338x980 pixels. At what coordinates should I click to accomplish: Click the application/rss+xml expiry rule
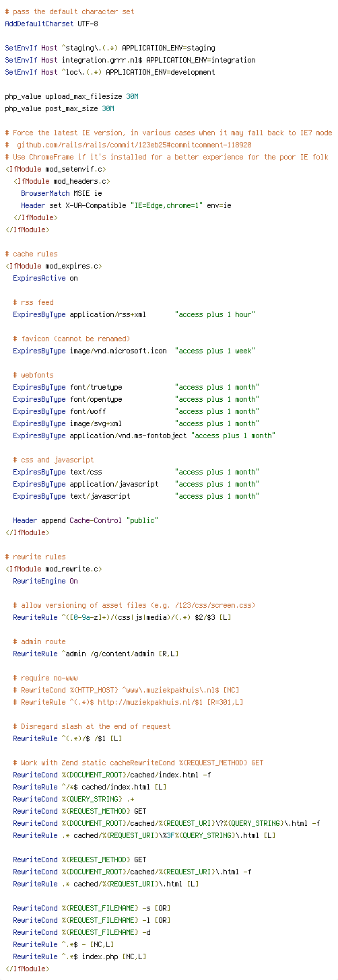pyautogui.click(x=134, y=314)
